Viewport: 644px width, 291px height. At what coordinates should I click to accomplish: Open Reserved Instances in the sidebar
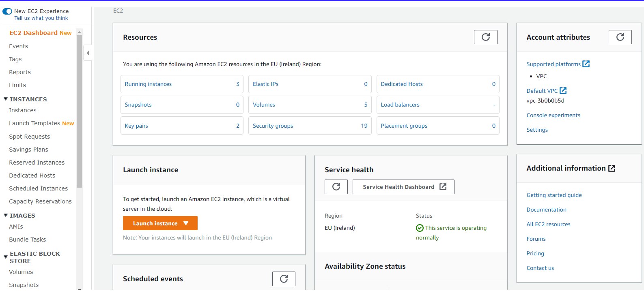tap(37, 163)
